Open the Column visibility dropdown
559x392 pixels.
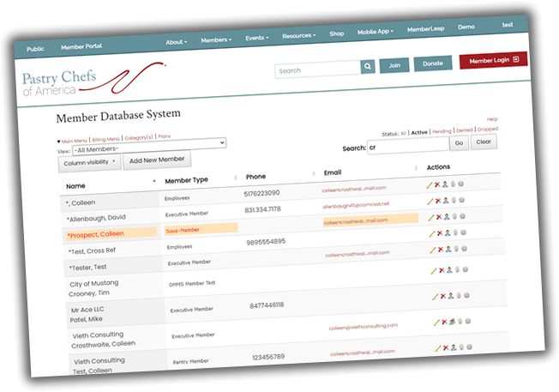[x=89, y=163]
